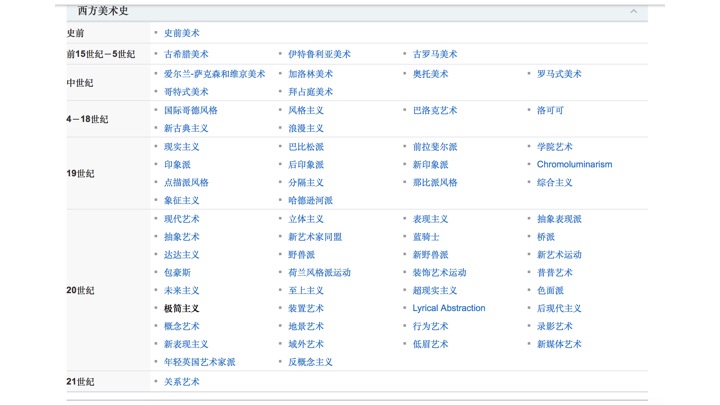Open the 史前美术 link

182,33
